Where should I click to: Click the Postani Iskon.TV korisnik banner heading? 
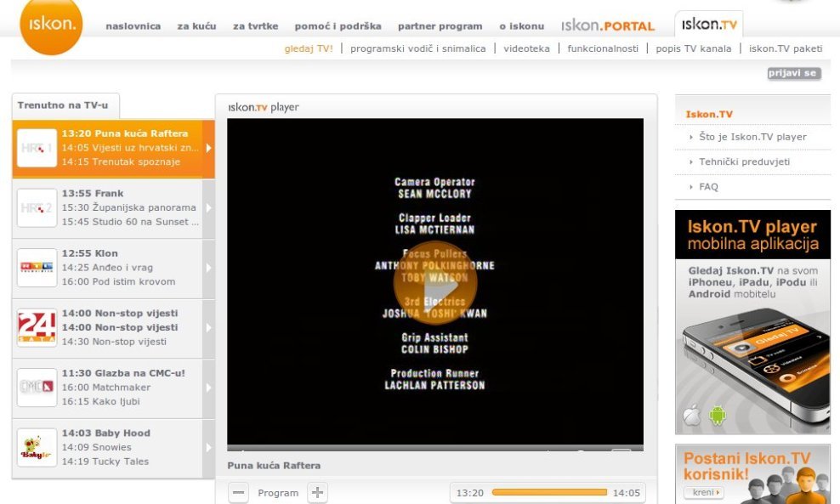(746, 466)
